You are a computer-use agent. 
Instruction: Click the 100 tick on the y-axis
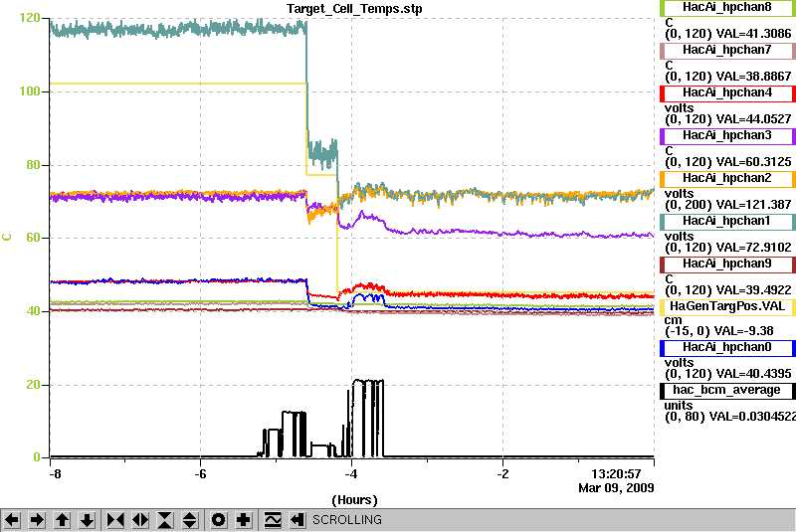[30, 91]
